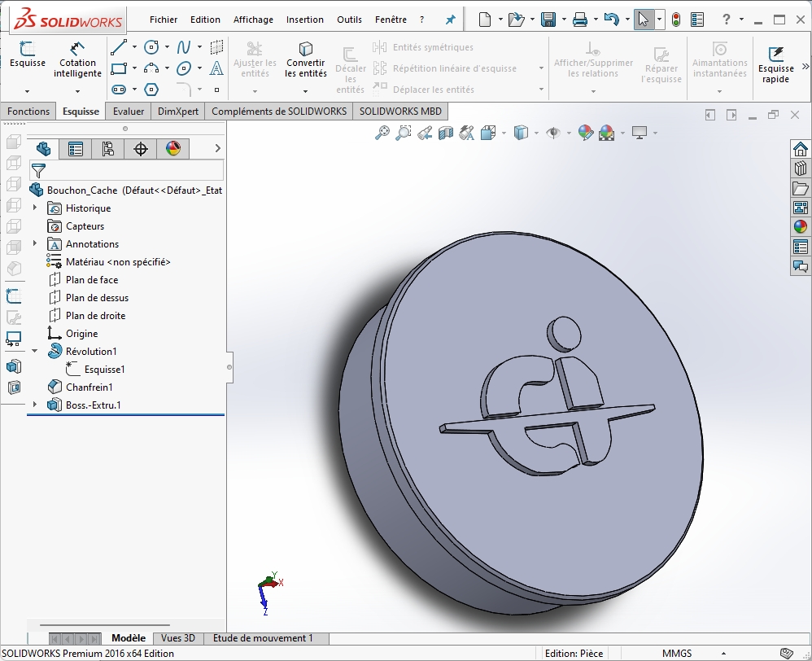812x661 pixels.
Task: Collapse the Révolution1 feature node
Action: (35, 351)
